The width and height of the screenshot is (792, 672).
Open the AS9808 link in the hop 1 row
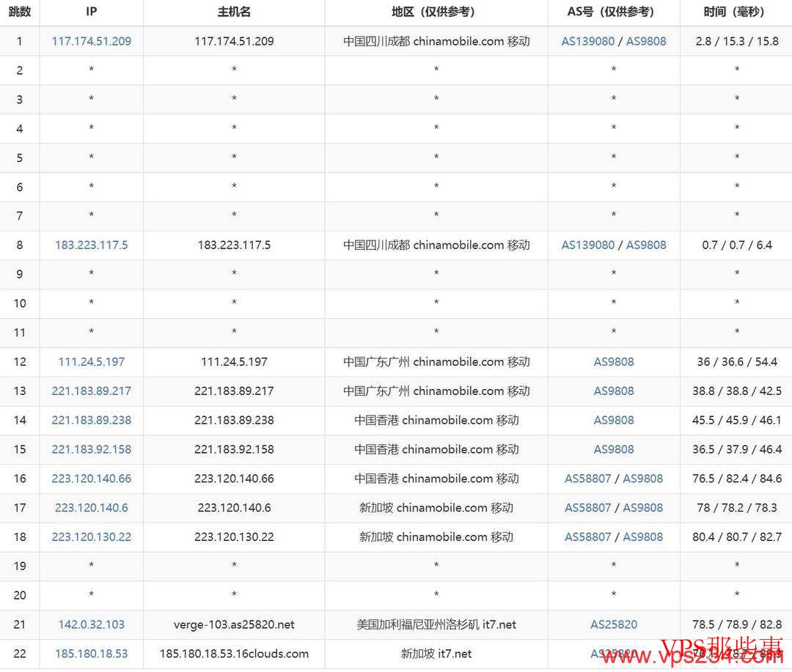(x=646, y=41)
